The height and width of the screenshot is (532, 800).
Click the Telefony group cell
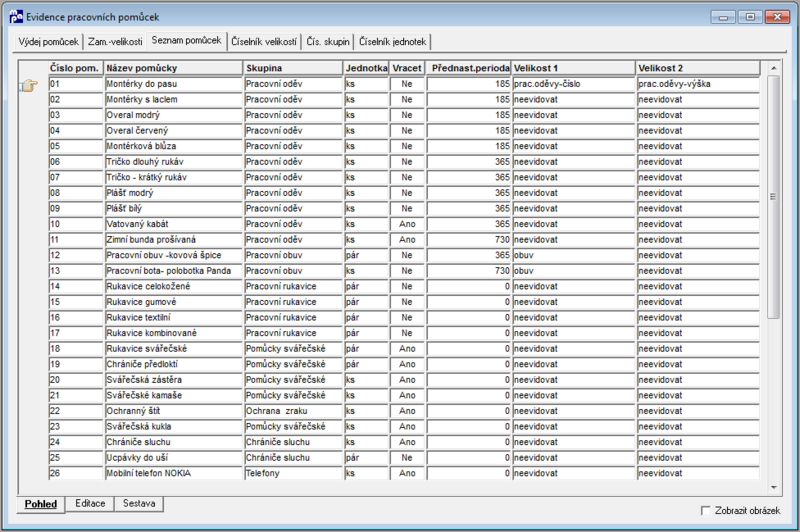pyautogui.click(x=293, y=473)
